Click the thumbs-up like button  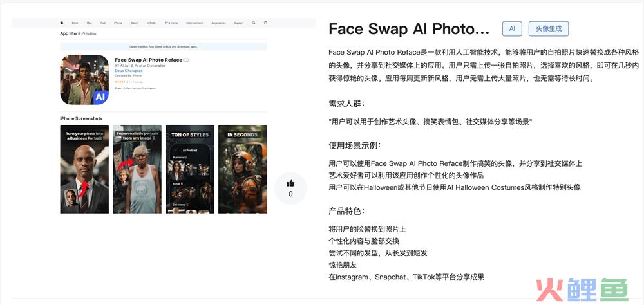click(x=290, y=183)
